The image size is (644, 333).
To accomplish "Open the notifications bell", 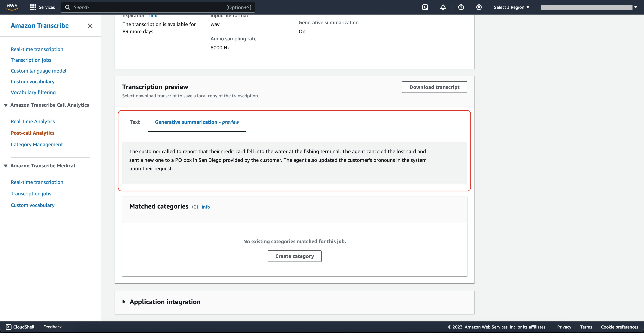I will (x=443, y=7).
